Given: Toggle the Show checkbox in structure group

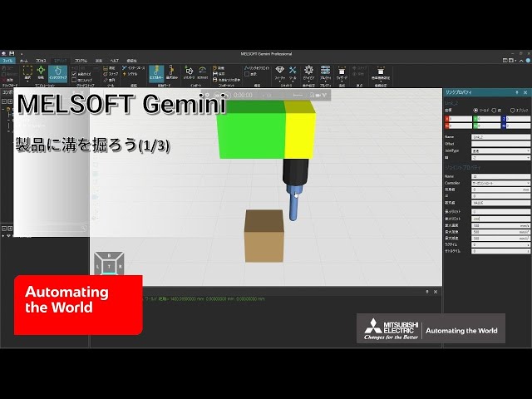Looking at the screenshot, I should pos(247,74).
